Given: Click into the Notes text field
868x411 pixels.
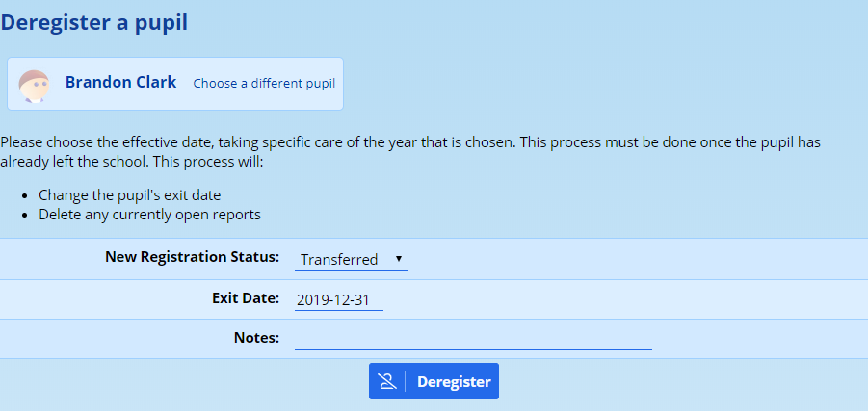Looking at the screenshot, I should point(473,339).
